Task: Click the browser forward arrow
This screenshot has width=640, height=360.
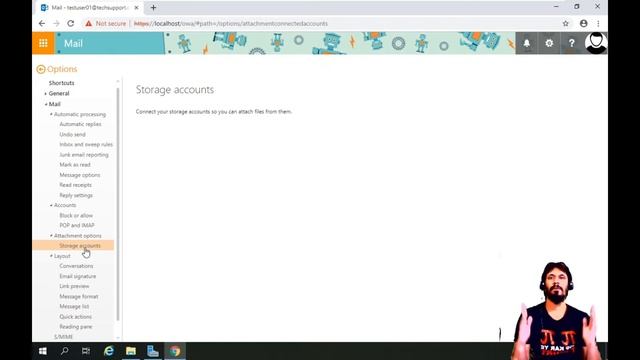Action: point(56,24)
